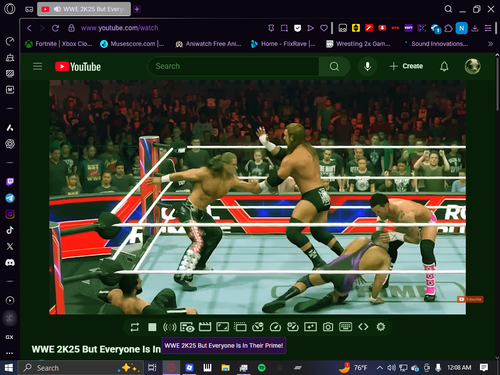Open the Twitch sidebar panel
Image resolution: width=500 pixels, height=375 pixels.
pos(10,182)
